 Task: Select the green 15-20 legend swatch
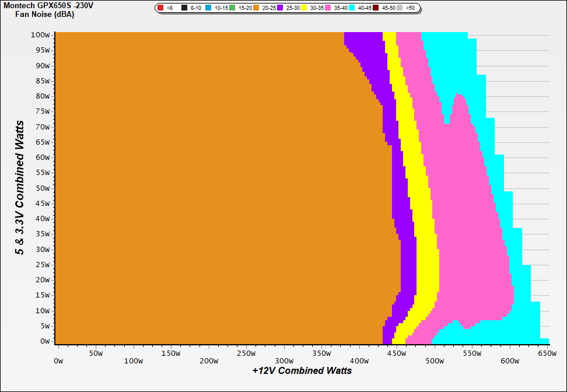click(x=232, y=8)
